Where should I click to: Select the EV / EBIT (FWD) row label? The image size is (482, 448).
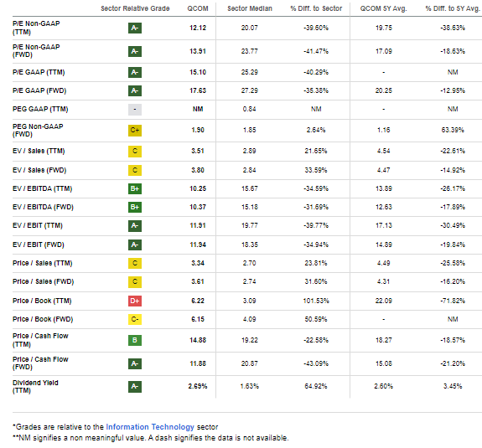click(x=38, y=245)
